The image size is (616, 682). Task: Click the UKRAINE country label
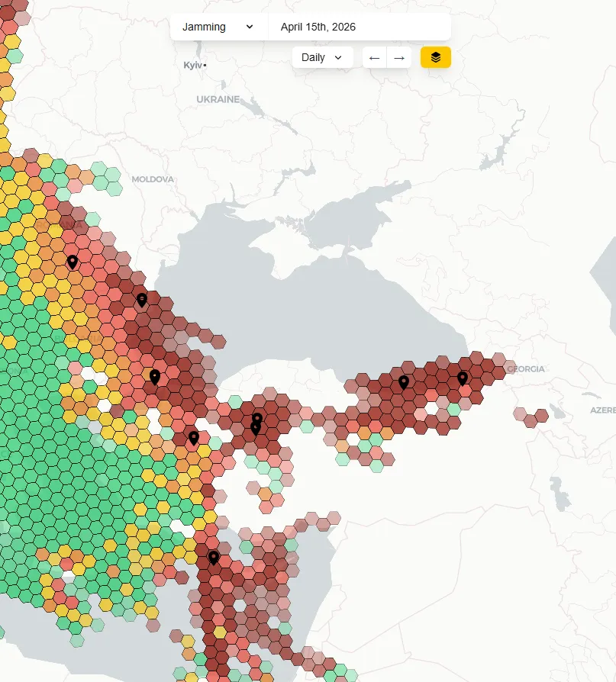pos(218,100)
